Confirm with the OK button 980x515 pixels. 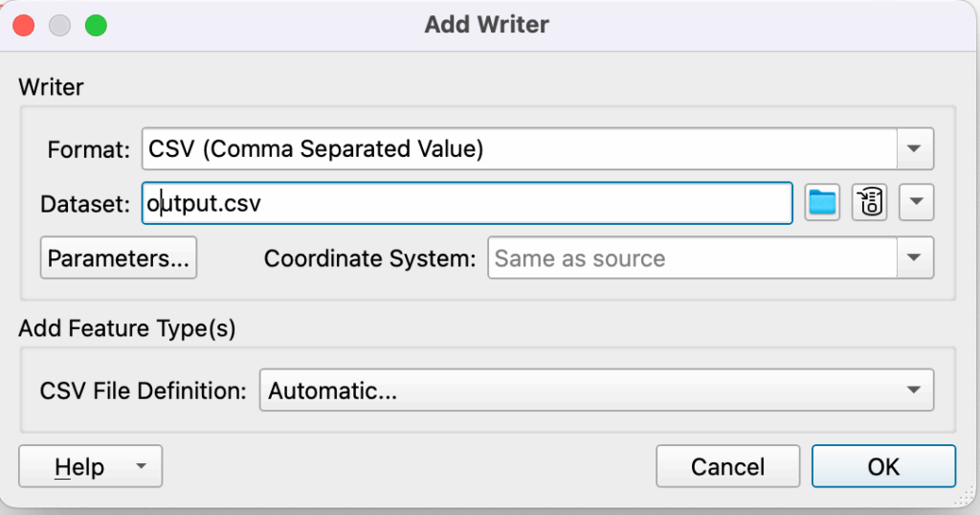point(883,466)
